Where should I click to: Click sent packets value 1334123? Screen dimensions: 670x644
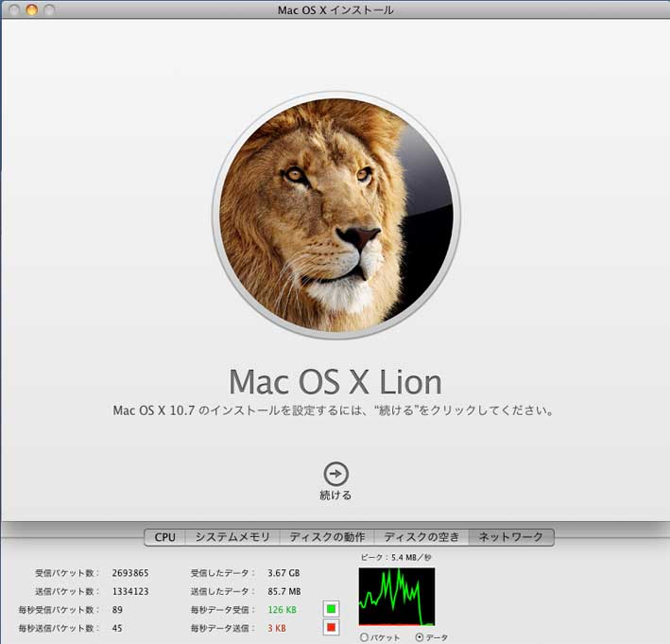click(x=130, y=591)
